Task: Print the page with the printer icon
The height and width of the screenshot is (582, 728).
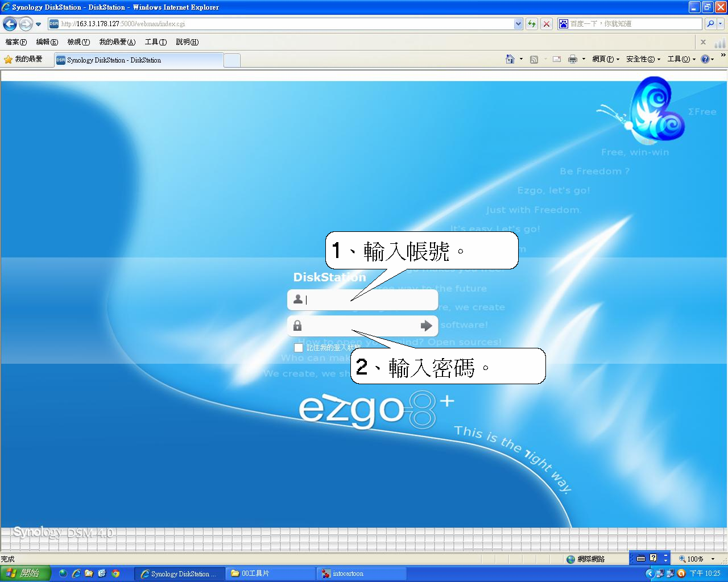Action: pos(573,59)
